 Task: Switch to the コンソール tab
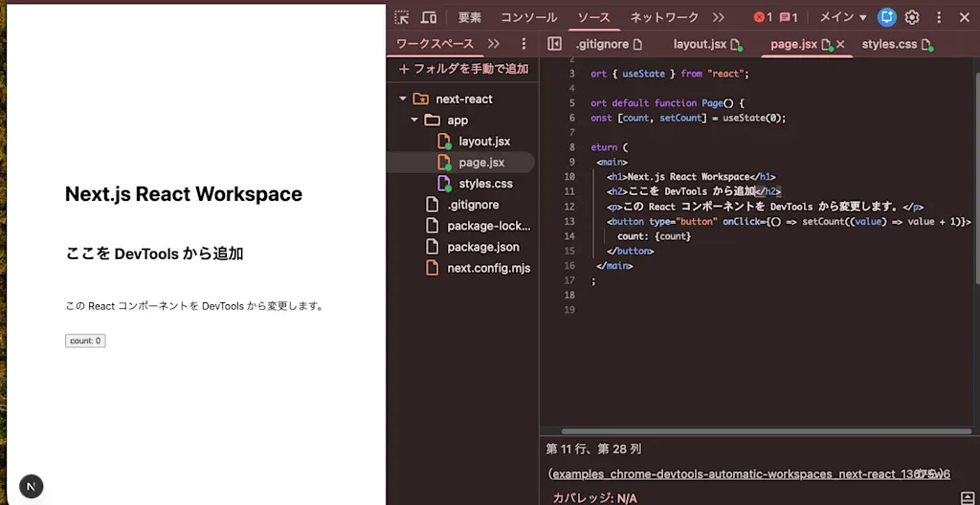coord(528,17)
